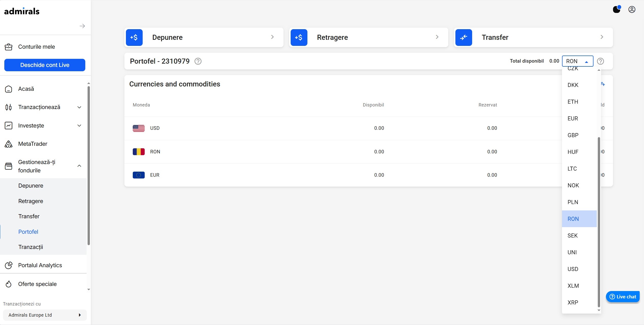Select HUF in currency list
Image resolution: width=644 pixels, height=325 pixels.
pos(579,152)
